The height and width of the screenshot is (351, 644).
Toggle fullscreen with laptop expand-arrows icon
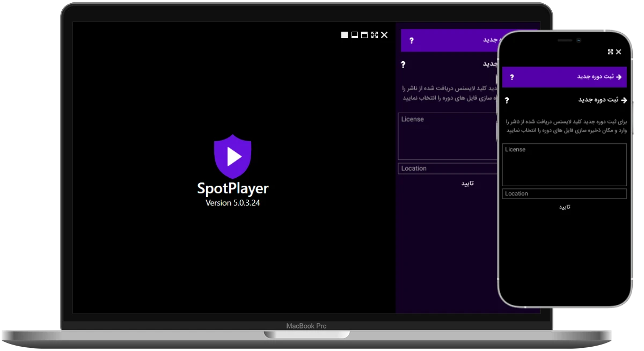(375, 35)
